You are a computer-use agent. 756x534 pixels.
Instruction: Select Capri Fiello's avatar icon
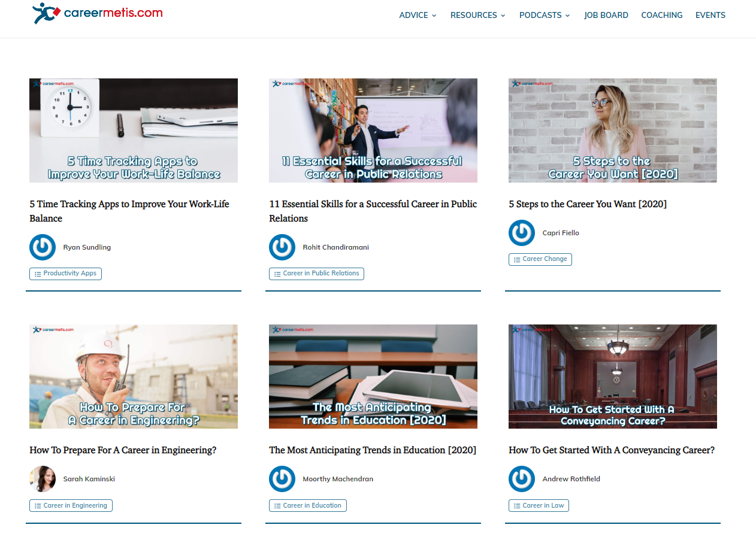click(x=522, y=233)
